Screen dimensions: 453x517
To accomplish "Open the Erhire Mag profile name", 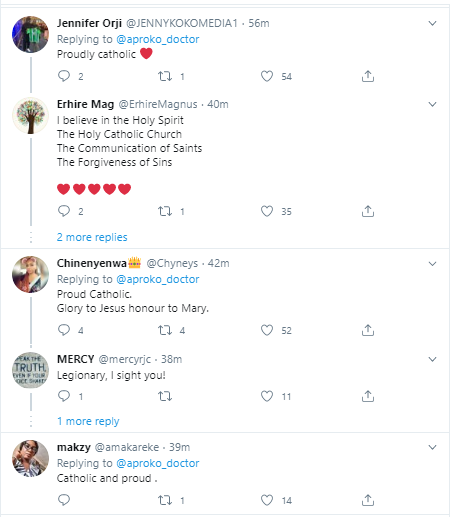I will click(85, 104).
